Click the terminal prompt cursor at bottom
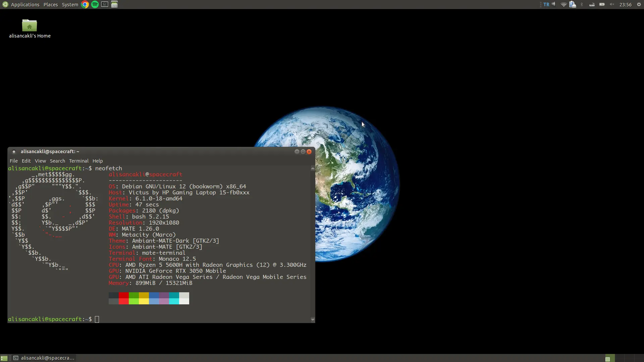644x362 pixels. pyautogui.click(x=97, y=319)
